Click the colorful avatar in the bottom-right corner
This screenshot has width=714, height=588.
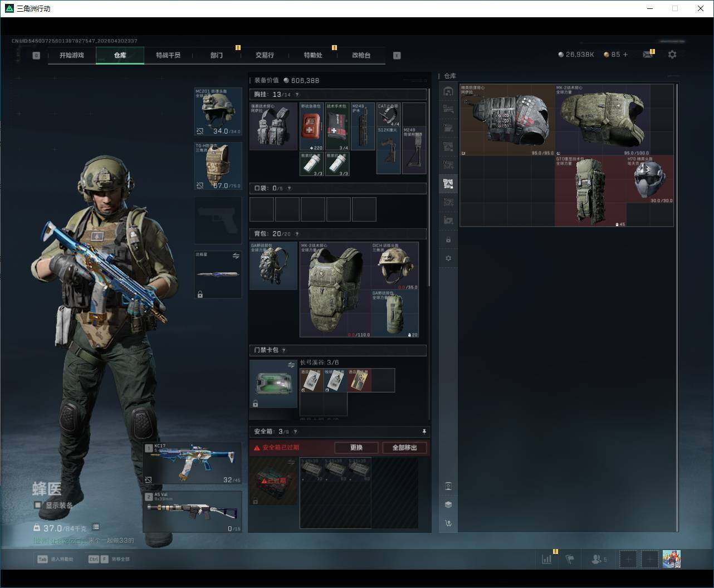pyautogui.click(x=672, y=558)
